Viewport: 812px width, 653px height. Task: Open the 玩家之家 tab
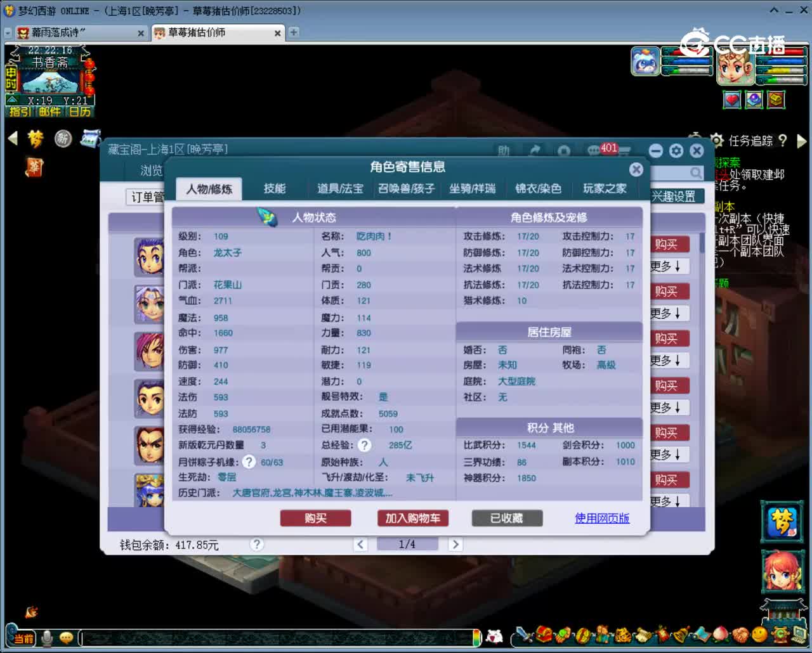click(605, 189)
